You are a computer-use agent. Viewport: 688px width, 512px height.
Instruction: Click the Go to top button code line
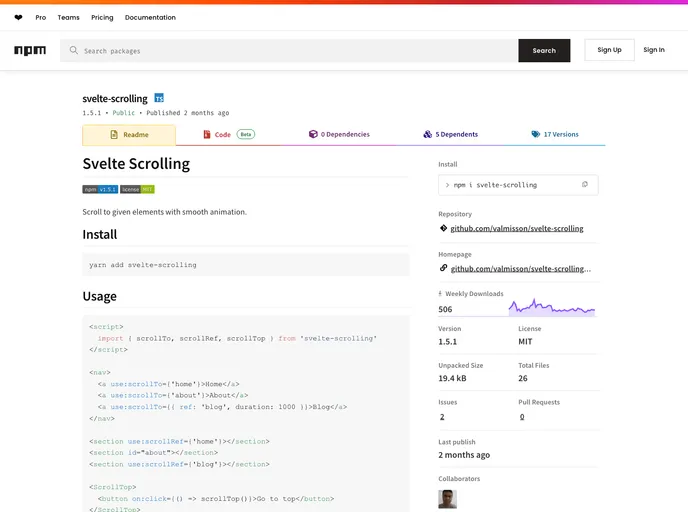point(216,499)
